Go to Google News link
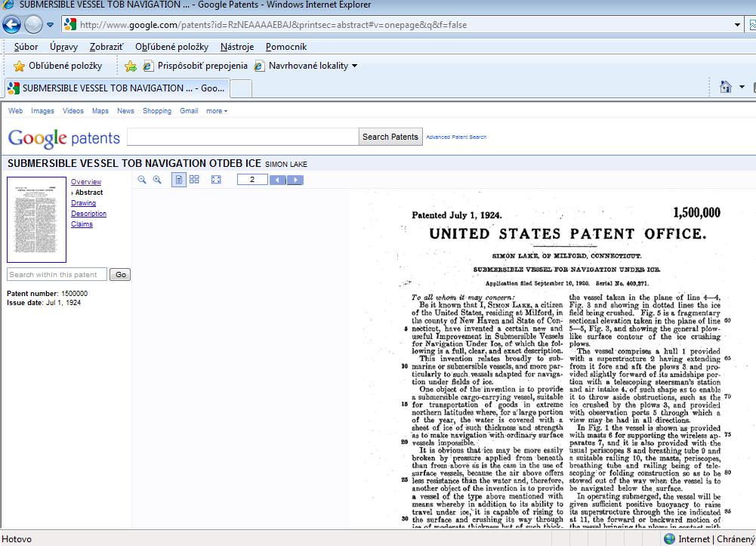The image size is (756, 546). (x=125, y=111)
